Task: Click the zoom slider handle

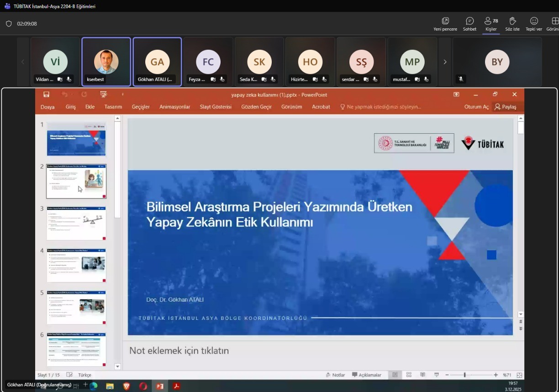Action: pos(464,375)
